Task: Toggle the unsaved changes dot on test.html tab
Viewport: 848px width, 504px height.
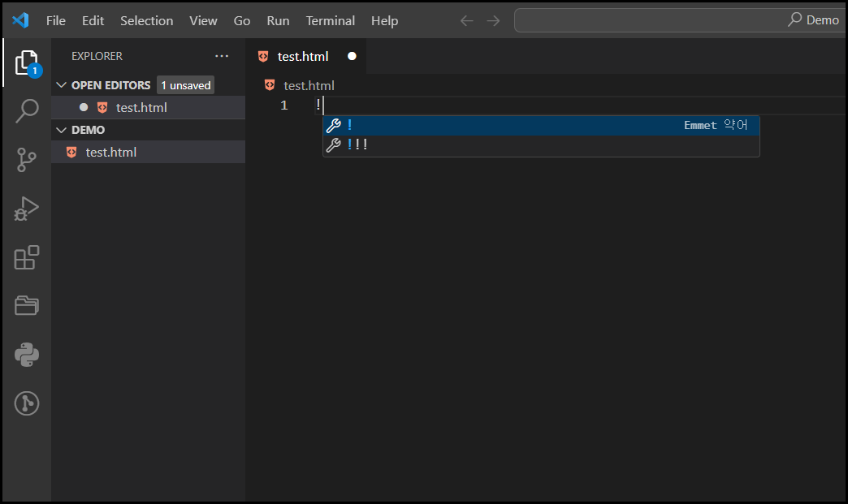Action: [x=351, y=56]
